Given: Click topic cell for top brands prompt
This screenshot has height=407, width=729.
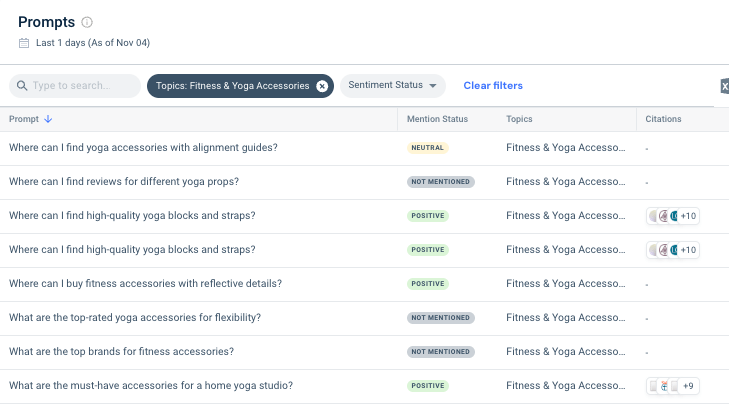Looking at the screenshot, I should 566,351.
